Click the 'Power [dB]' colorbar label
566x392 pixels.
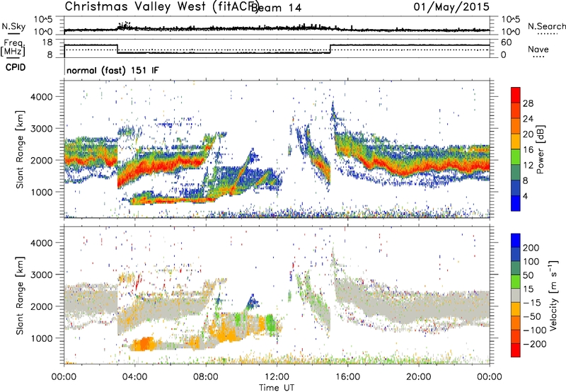click(540, 149)
